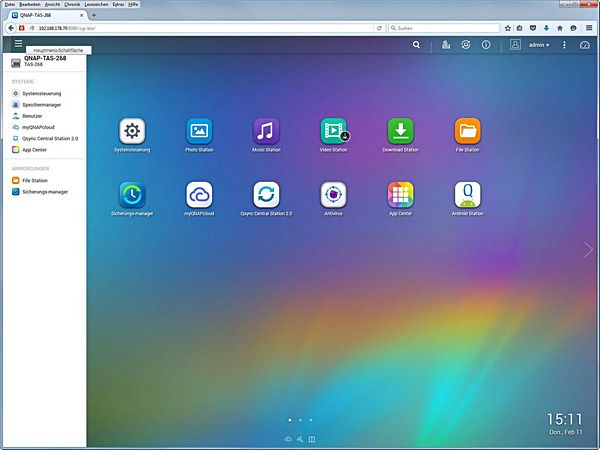This screenshot has width=600, height=450.
Task: Click the myQNAPcloud icon in bottom bar
Action: point(288,439)
